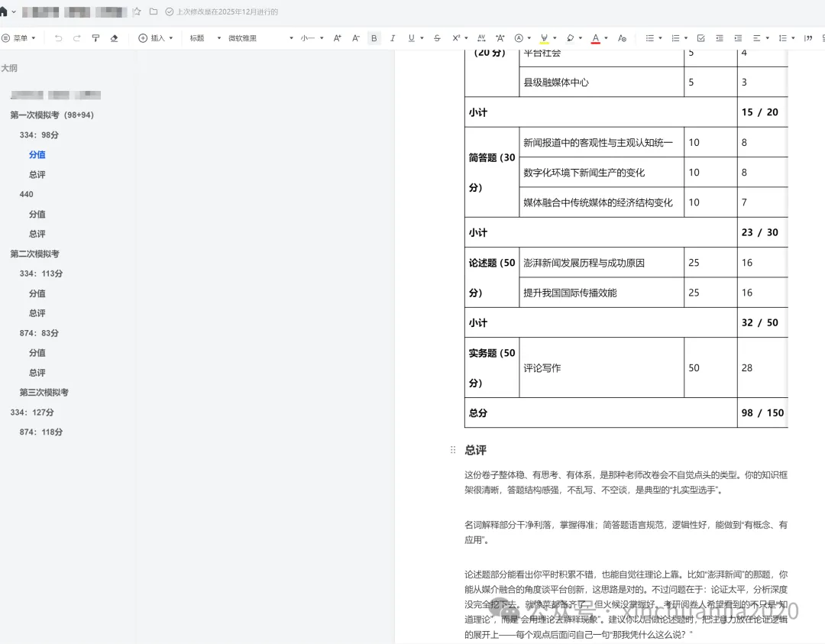Toggle blockquote formatting with the quote icon
Viewport: 825px width, 644px height.
point(808,38)
